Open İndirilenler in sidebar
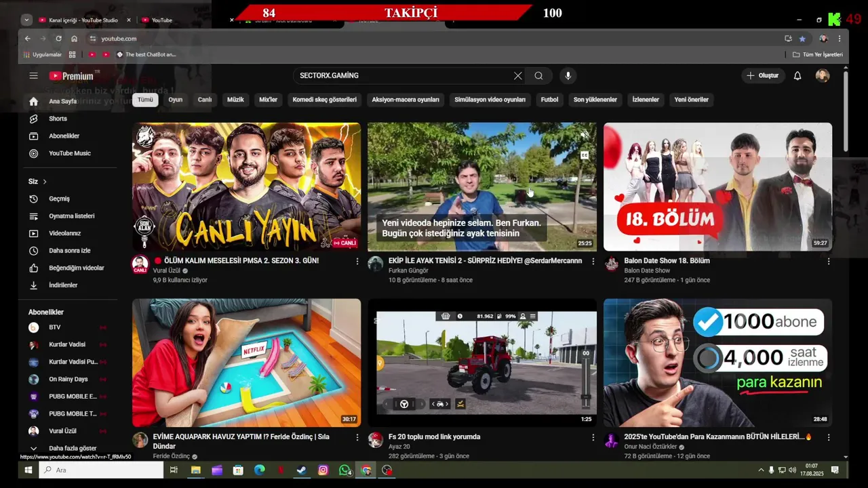The image size is (868, 488). point(63,285)
